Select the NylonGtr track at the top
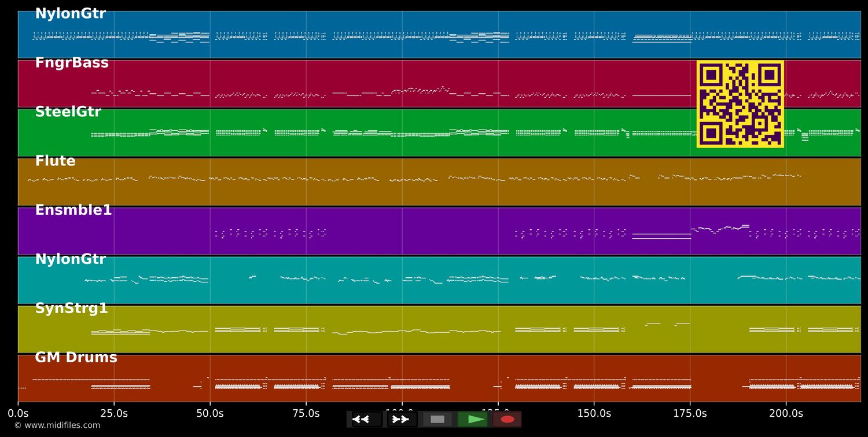 click(70, 13)
